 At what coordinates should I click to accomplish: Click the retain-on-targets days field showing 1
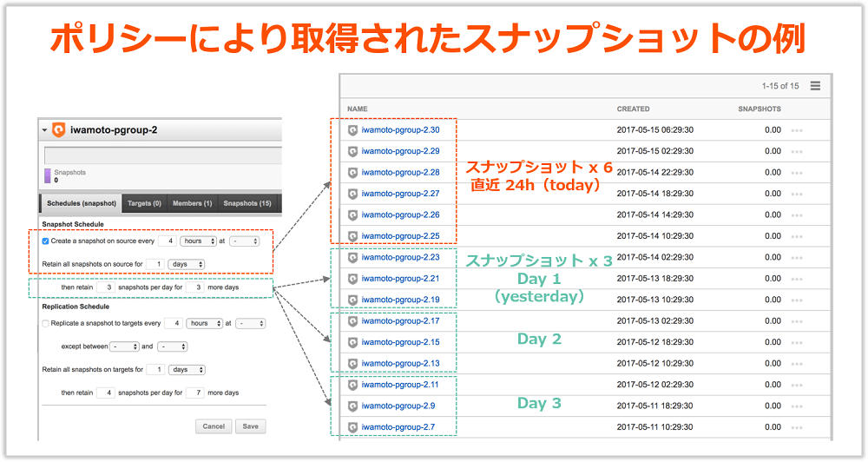tap(155, 369)
